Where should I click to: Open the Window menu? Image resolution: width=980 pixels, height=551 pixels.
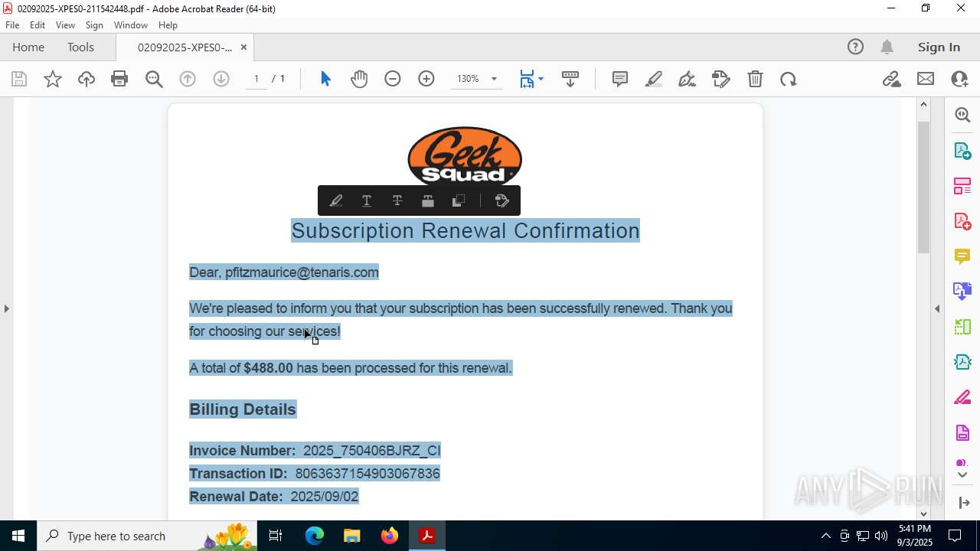pyautogui.click(x=131, y=25)
